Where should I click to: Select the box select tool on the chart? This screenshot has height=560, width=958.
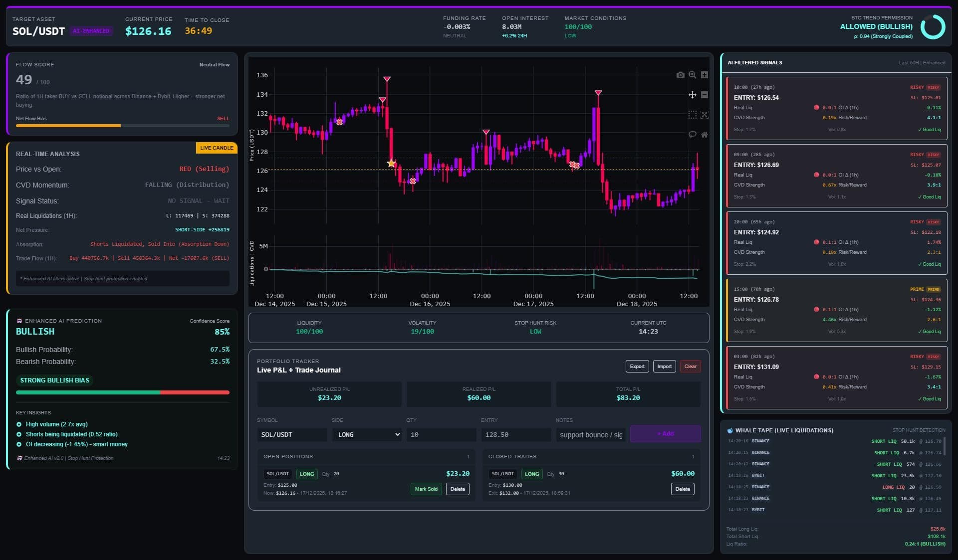692,114
